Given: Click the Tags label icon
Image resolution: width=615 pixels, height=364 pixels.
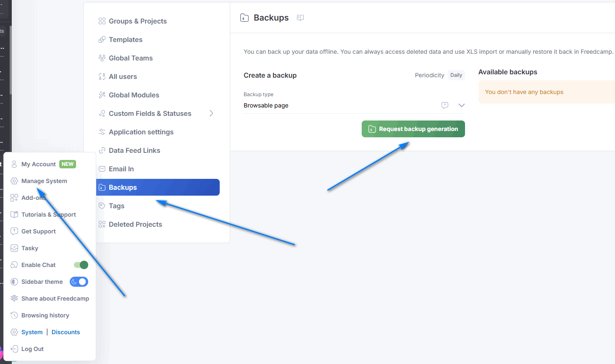Looking at the screenshot, I should [102, 206].
